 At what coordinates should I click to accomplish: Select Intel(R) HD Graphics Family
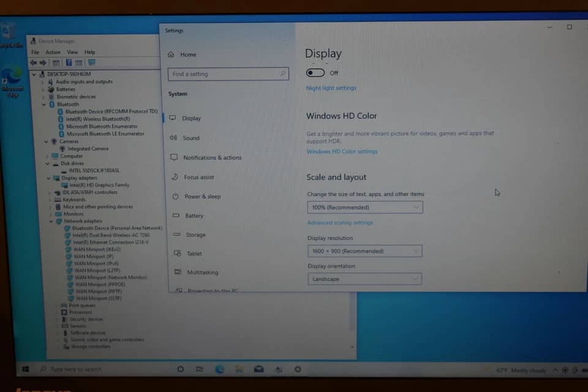point(99,185)
